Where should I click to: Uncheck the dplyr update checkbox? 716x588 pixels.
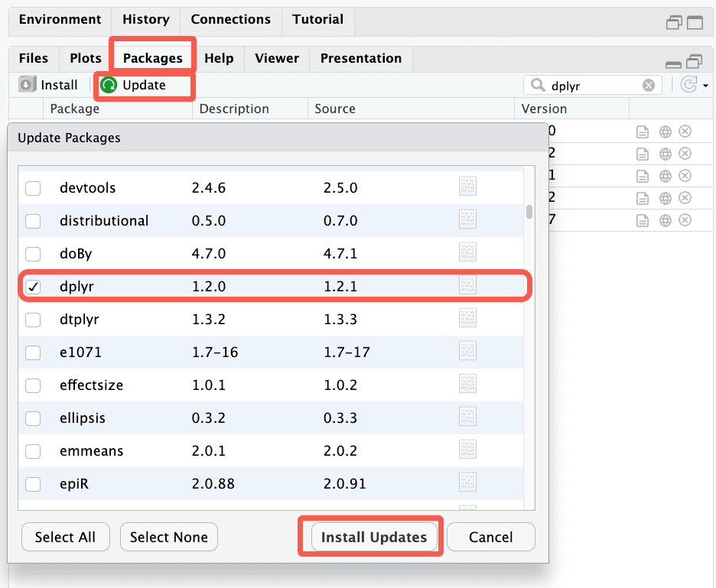pos(33,287)
